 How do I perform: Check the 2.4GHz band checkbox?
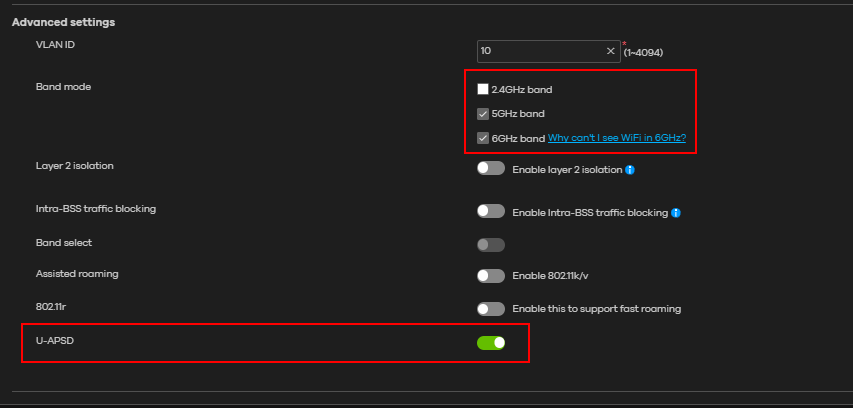[x=483, y=89]
